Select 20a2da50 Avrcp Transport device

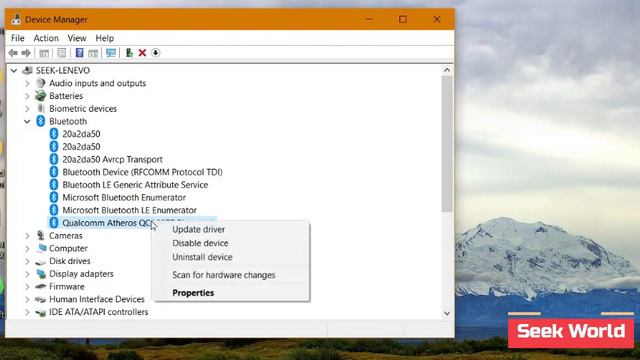tap(112, 159)
